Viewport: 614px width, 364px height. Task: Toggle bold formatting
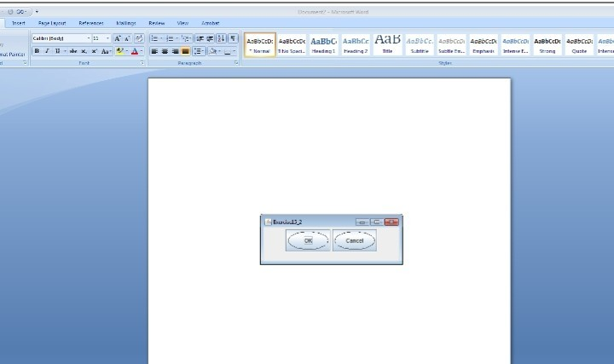[37, 51]
